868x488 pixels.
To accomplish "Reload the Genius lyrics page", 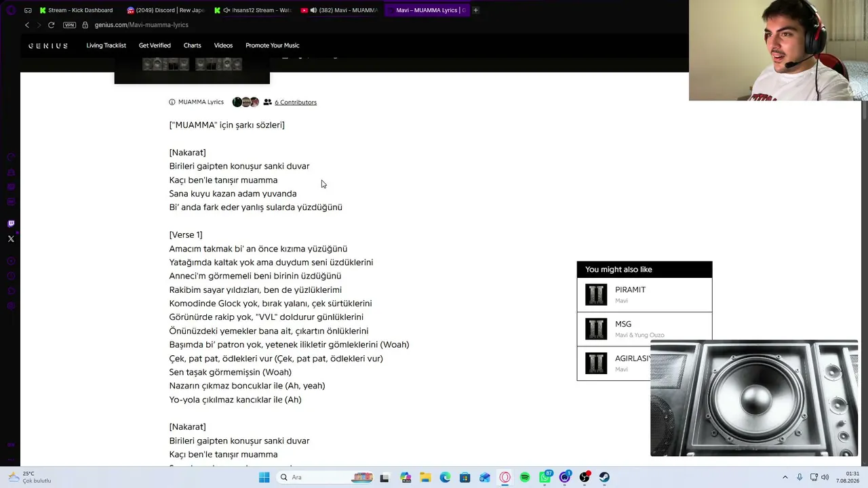I will 51,25.
